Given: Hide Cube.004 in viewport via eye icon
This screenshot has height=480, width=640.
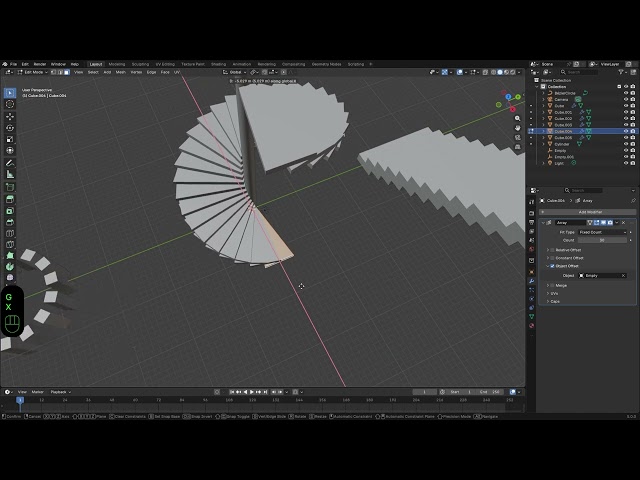Looking at the screenshot, I should [626, 131].
